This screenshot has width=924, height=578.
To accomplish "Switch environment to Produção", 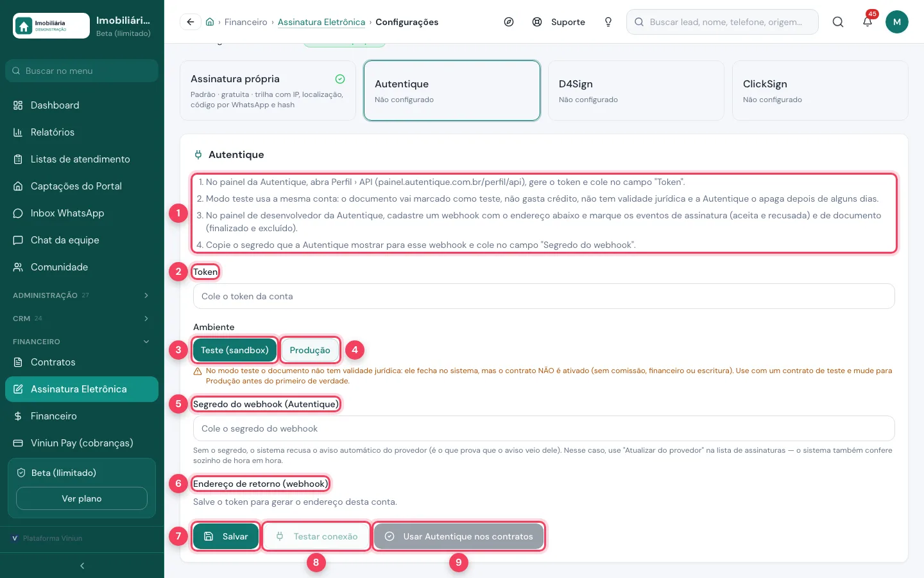I will coord(310,350).
